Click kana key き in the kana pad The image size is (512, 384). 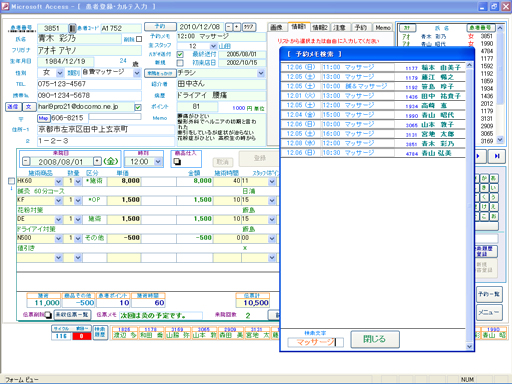click(x=484, y=188)
